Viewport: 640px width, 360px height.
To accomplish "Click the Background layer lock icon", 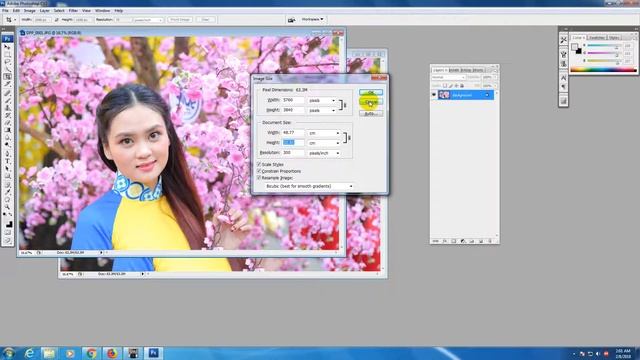I will 487,95.
